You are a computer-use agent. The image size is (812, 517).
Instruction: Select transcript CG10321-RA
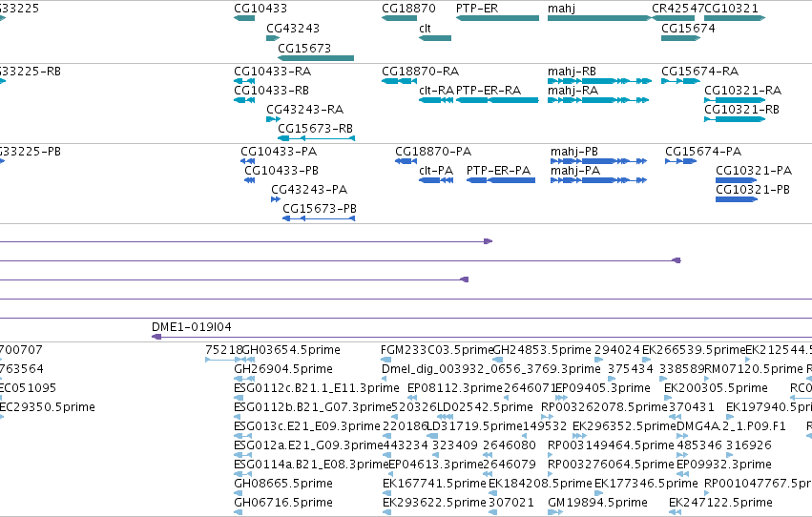click(x=735, y=100)
